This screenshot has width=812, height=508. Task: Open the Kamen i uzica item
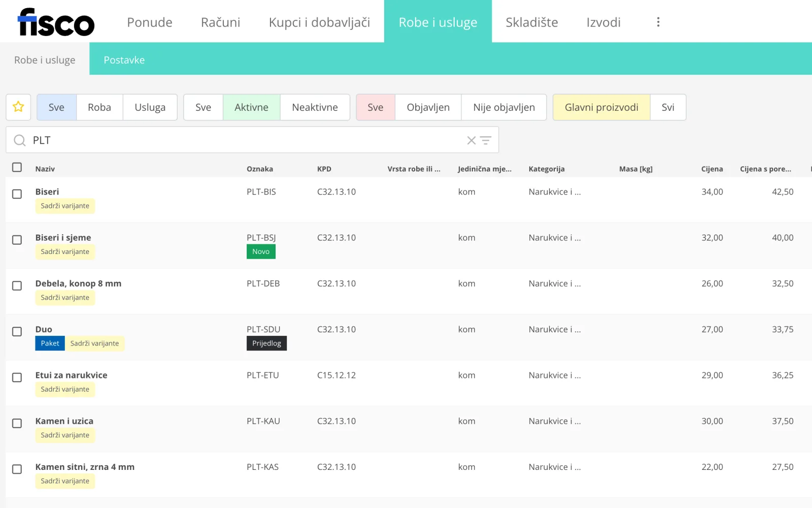coord(64,421)
